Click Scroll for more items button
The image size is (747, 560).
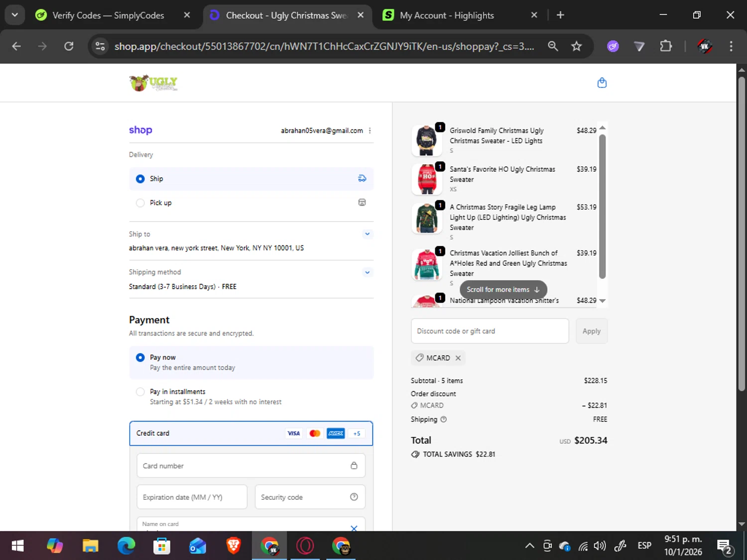(503, 290)
